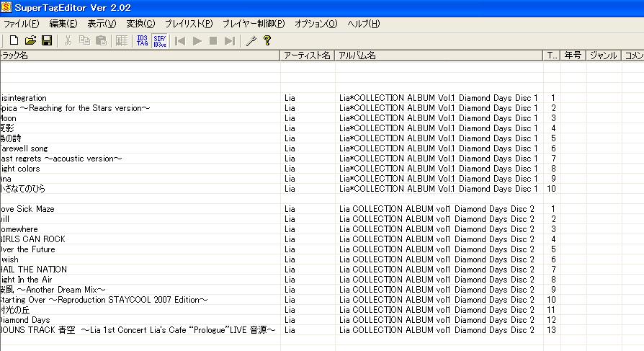The image size is (644, 351).
Task: Copy with the toolbar copy icon
Action: tap(84, 40)
